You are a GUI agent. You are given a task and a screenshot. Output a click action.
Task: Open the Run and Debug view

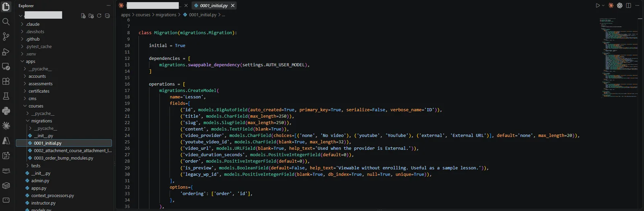(6, 51)
